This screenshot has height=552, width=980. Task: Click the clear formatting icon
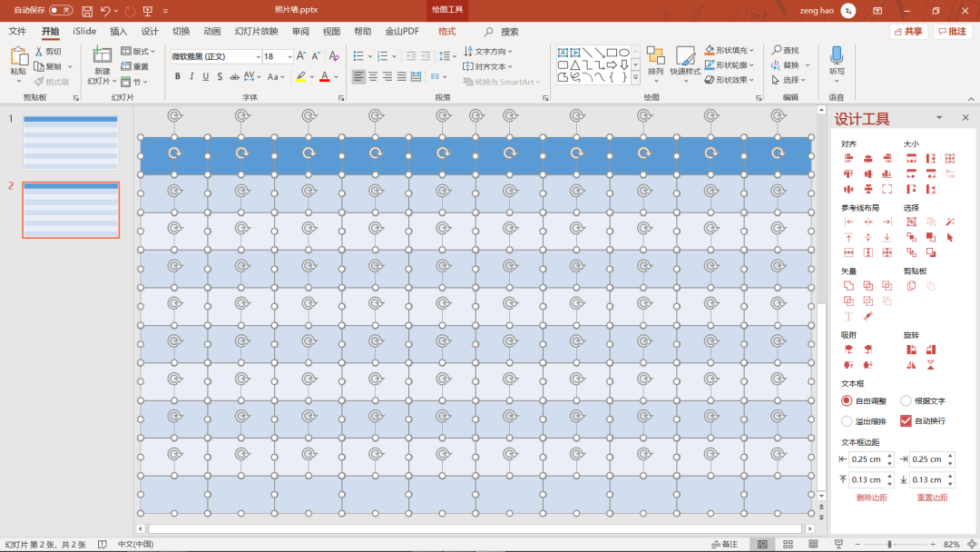334,56
